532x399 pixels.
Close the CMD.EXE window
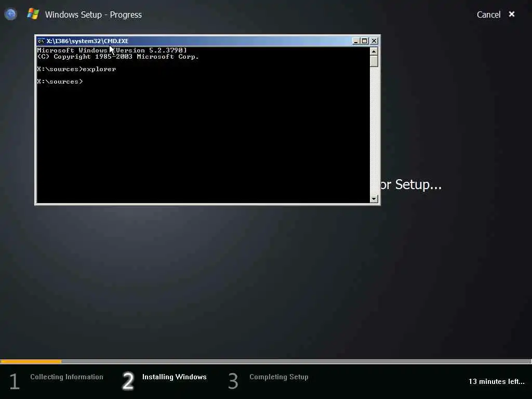click(374, 41)
